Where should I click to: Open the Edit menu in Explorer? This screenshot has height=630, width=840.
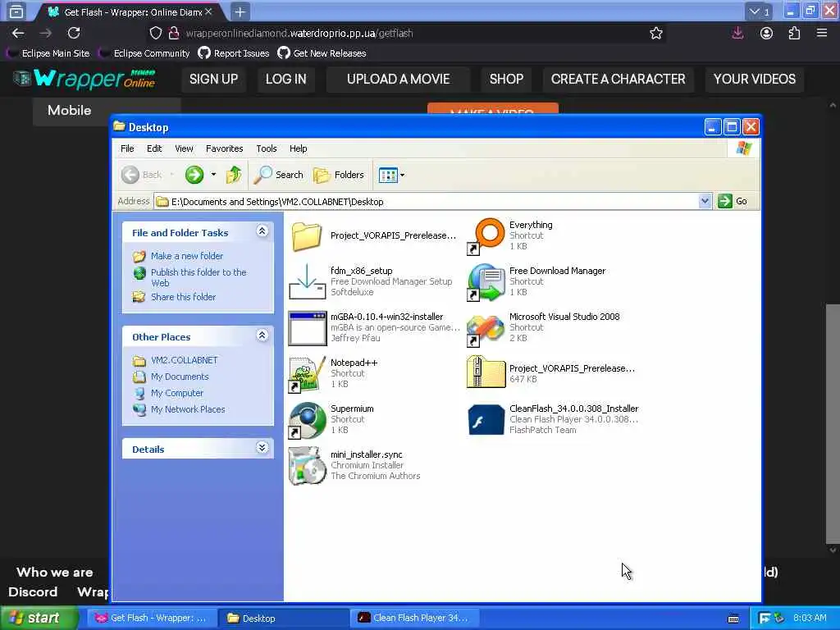click(x=154, y=148)
